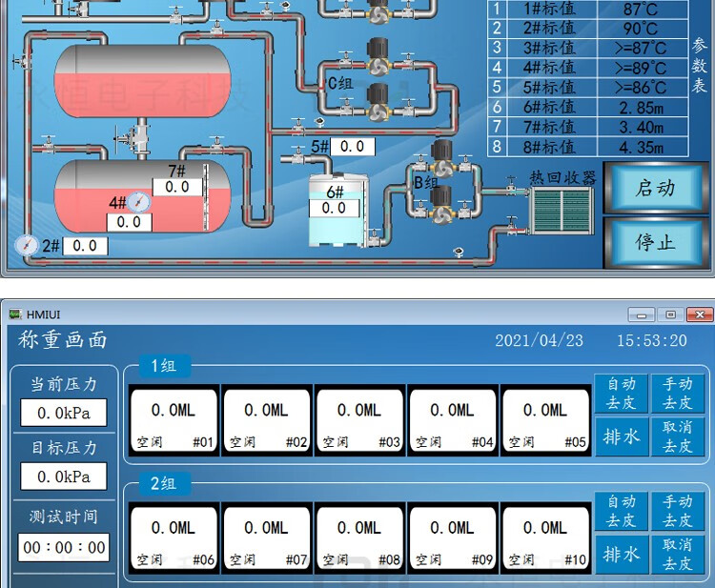Screen dimensions: 715x588
Task: Select weighing cell #03
Action: (359, 421)
